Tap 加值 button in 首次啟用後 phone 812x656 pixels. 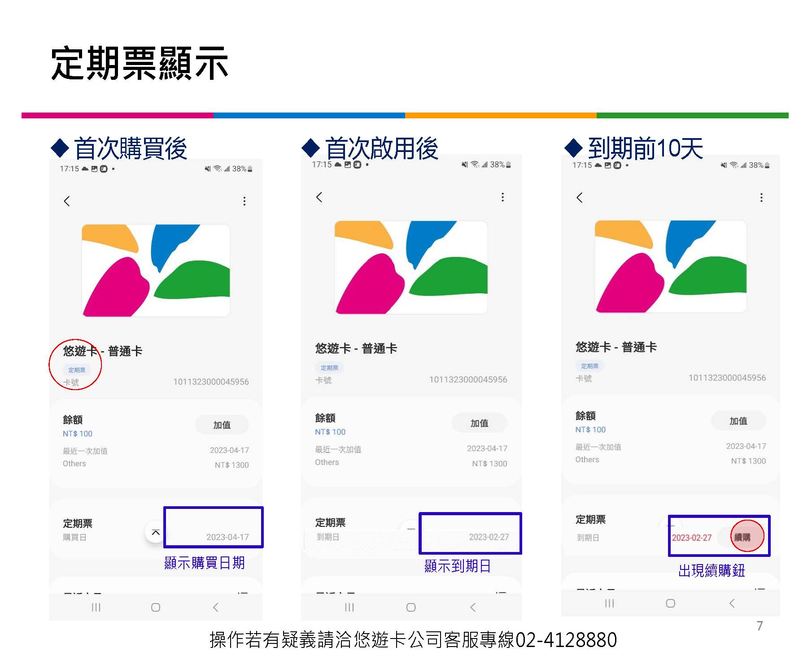coord(480,423)
